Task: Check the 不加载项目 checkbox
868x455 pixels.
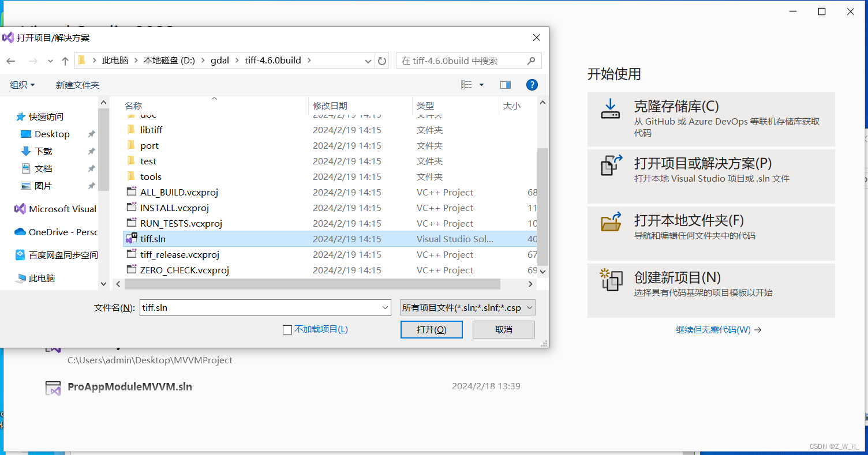Action: click(287, 330)
